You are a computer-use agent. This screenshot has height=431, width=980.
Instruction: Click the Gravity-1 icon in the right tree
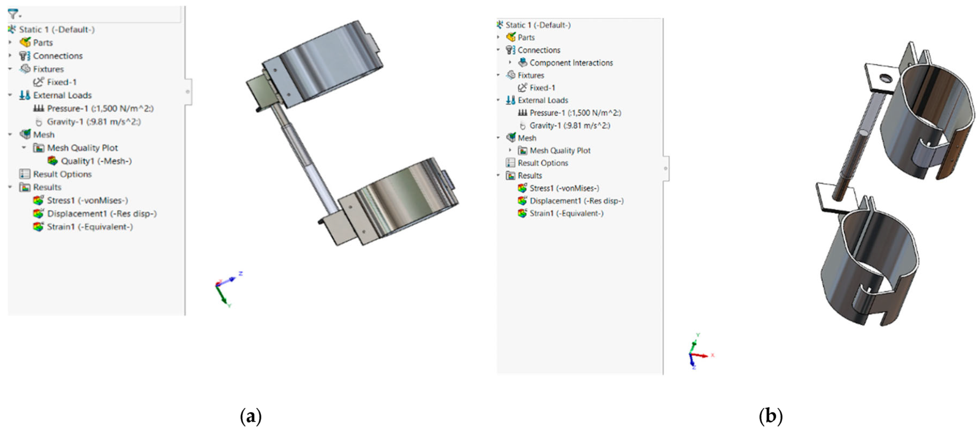(523, 126)
